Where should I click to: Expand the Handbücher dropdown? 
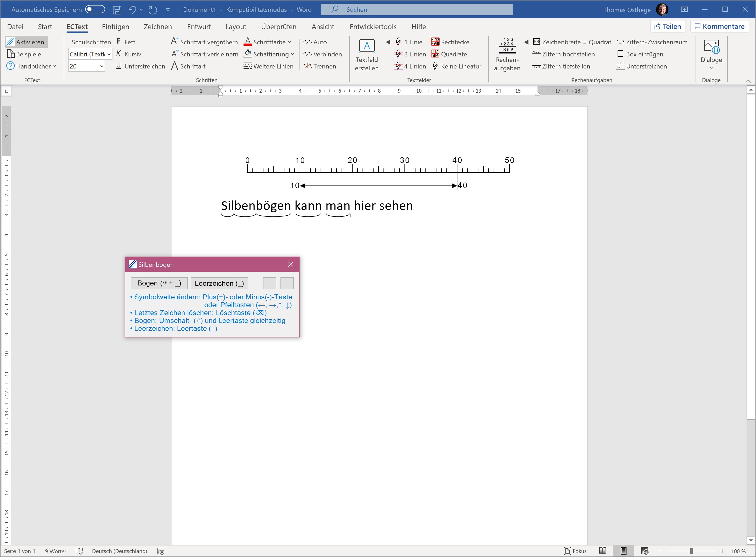coord(54,66)
